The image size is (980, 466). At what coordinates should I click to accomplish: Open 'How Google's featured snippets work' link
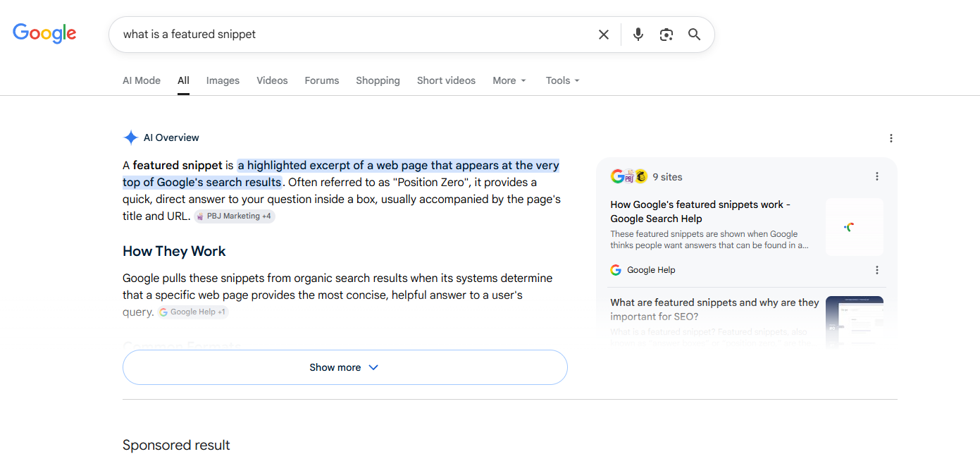tap(700, 211)
